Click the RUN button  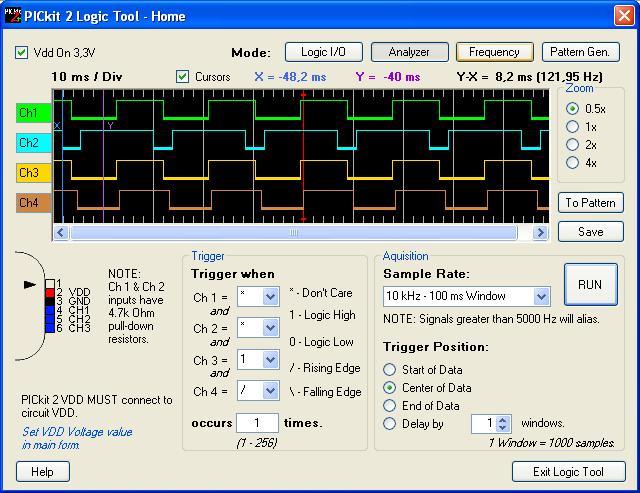(x=590, y=284)
